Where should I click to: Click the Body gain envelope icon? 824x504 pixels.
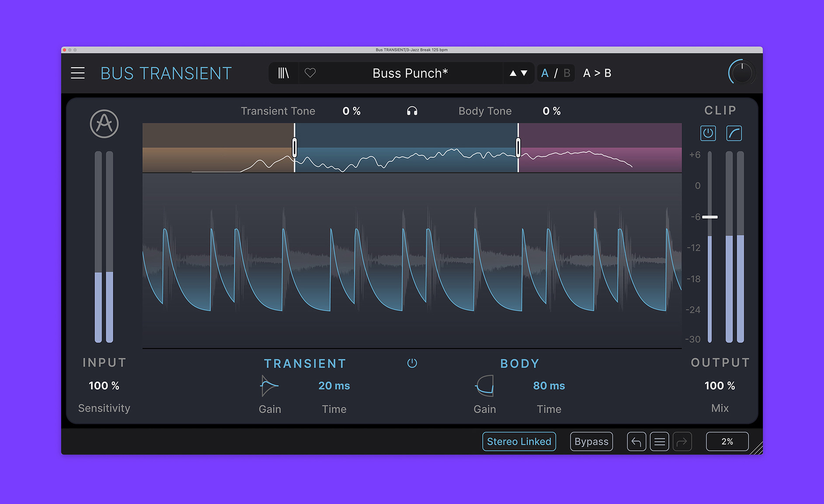(x=483, y=386)
